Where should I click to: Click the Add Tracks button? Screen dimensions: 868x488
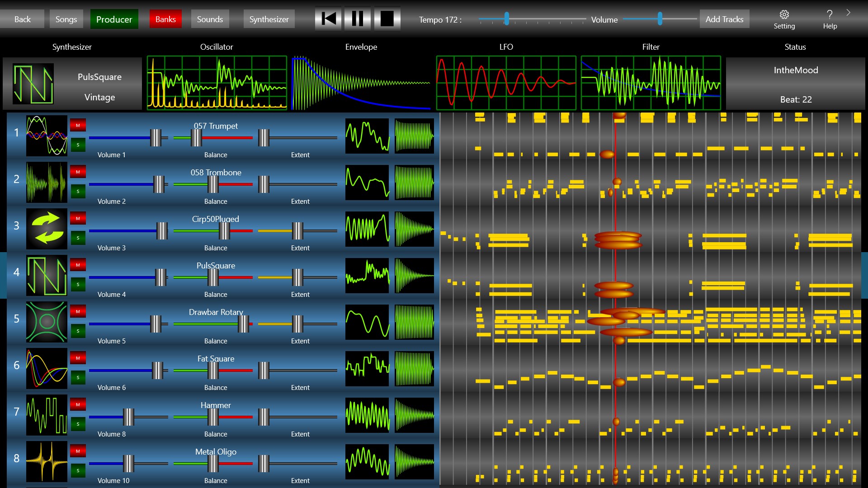click(x=724, y=19)
